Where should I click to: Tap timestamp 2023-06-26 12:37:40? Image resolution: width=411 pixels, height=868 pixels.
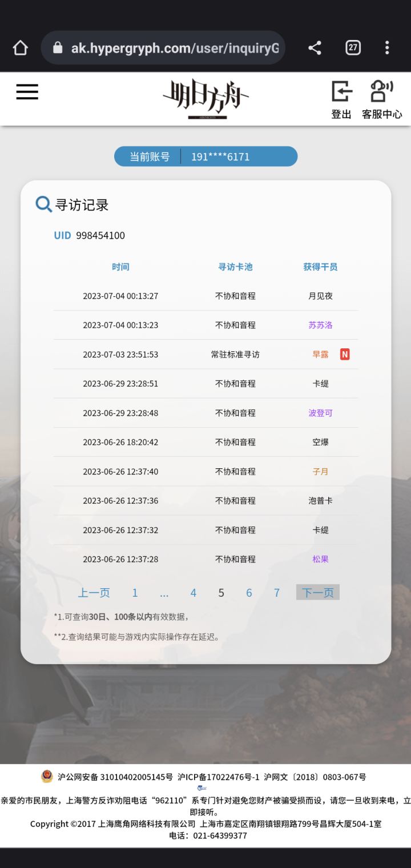[120, 471]
